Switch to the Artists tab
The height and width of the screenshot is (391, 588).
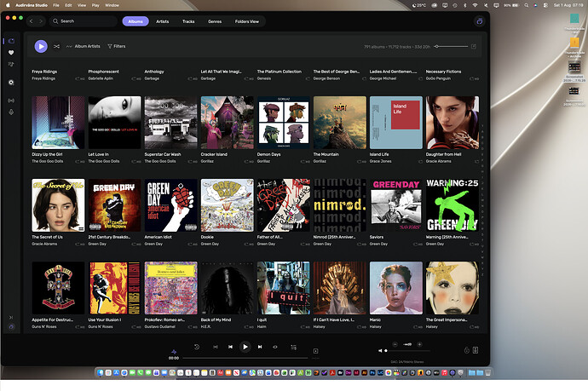pos(163,21)
